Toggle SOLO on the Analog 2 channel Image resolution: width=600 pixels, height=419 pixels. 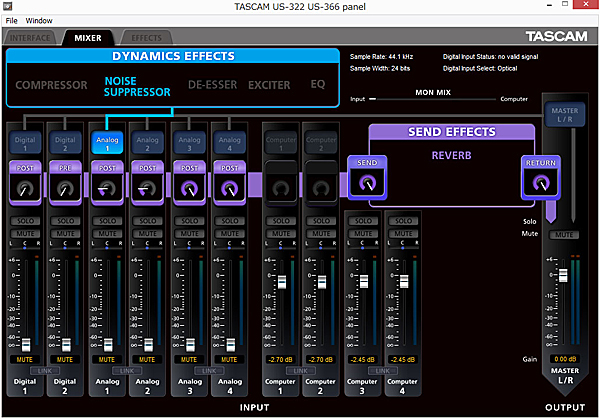click(x=148, y=220)
